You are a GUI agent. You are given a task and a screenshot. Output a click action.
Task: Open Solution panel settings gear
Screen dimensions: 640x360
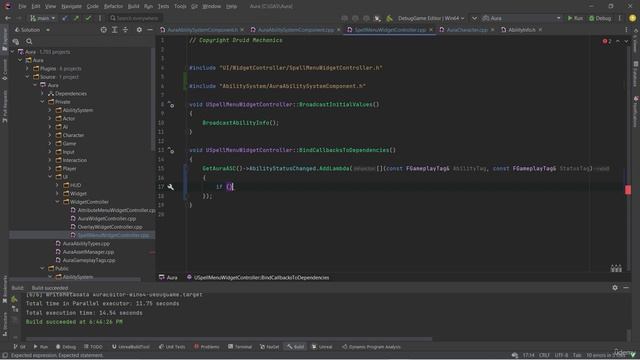pos(139,30)
